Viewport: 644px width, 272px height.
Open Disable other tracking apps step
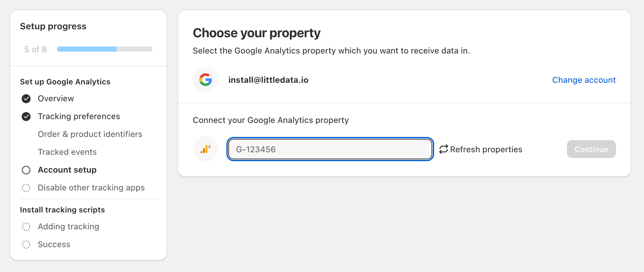point(91,188)
